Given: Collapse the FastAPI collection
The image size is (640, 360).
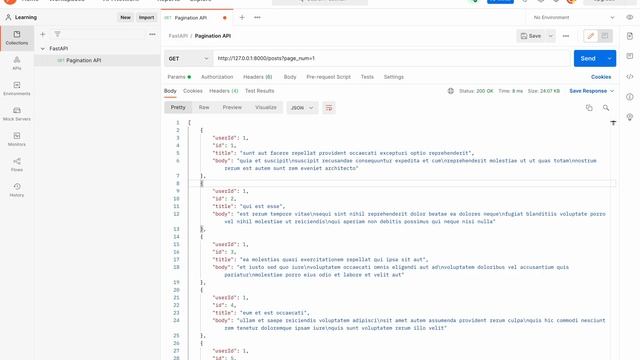Looking at the screenshot, I should tap(43, 49).
